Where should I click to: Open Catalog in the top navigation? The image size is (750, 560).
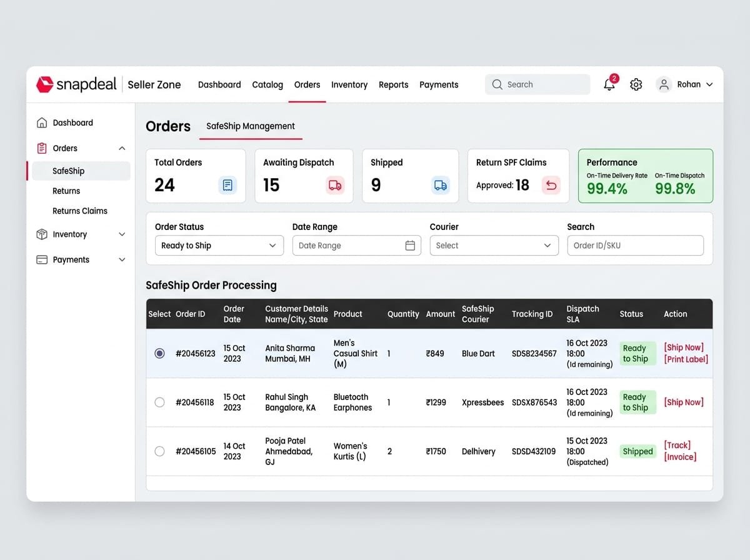(267, 84)
